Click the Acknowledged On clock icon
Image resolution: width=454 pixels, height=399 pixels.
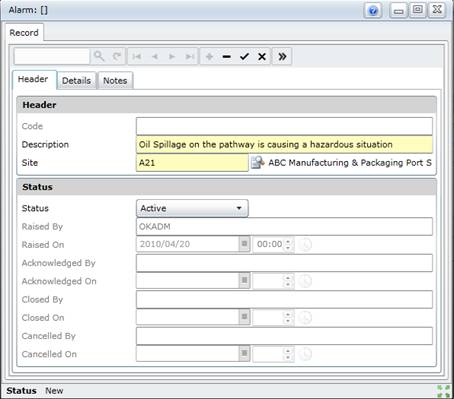click(305, 281)
